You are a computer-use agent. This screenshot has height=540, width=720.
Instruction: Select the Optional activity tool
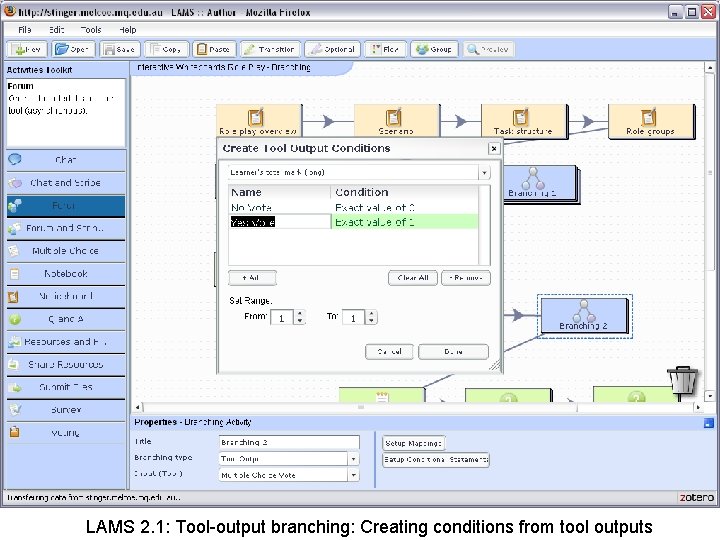pos(333,49)
